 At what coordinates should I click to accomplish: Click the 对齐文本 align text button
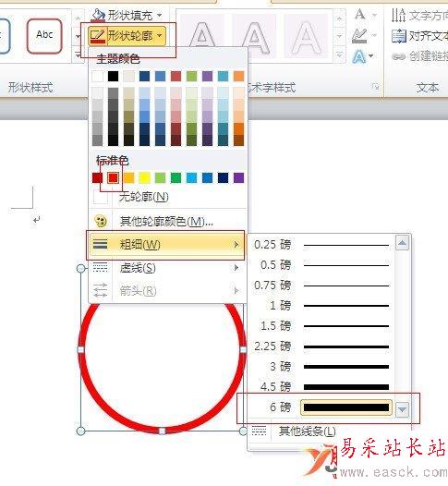point(419,36)
